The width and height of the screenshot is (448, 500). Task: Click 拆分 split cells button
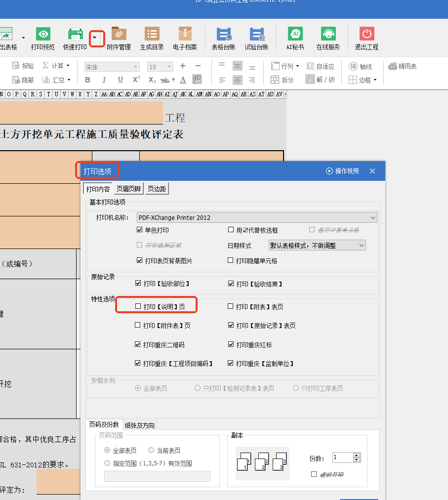pos(282,80)
